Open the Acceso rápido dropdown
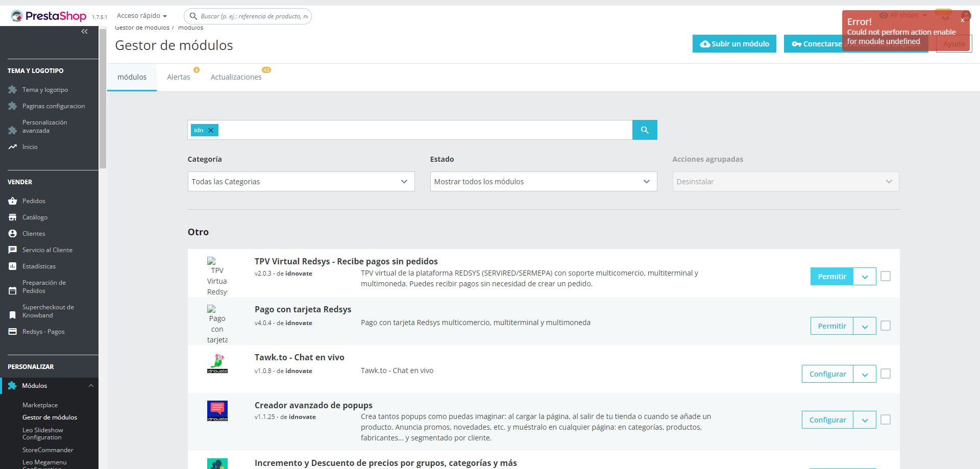Viewport: 980px width, 469px height. [x=142, y=16]
